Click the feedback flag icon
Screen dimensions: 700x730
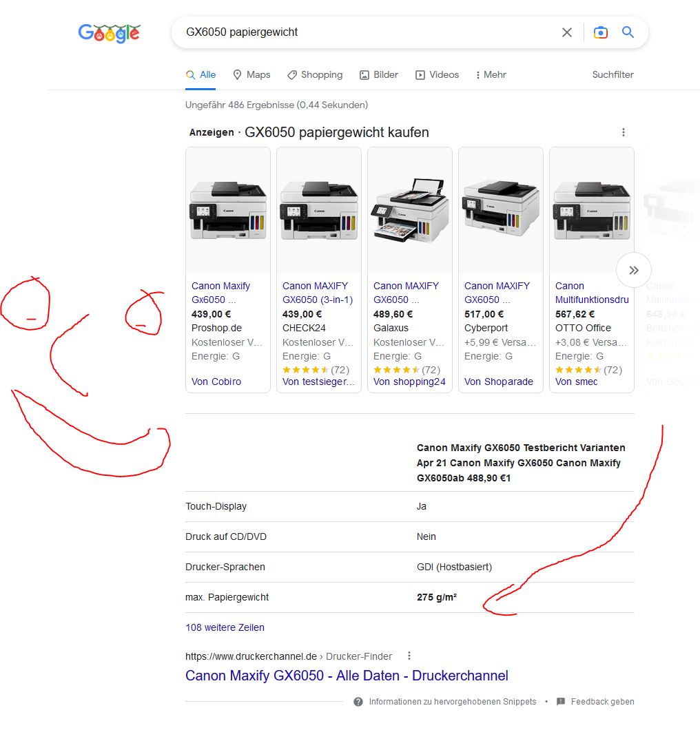561,702
